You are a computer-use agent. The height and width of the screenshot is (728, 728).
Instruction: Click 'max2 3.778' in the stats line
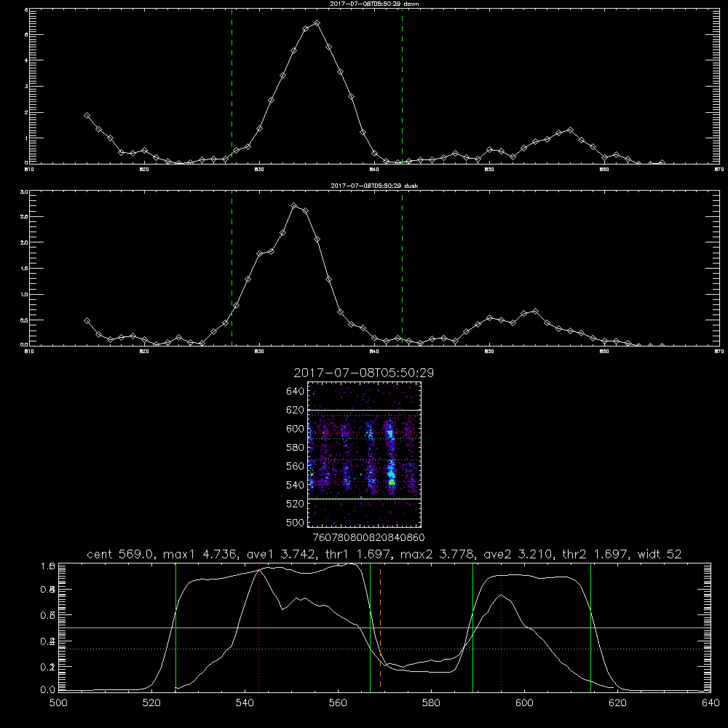point(438,554)
